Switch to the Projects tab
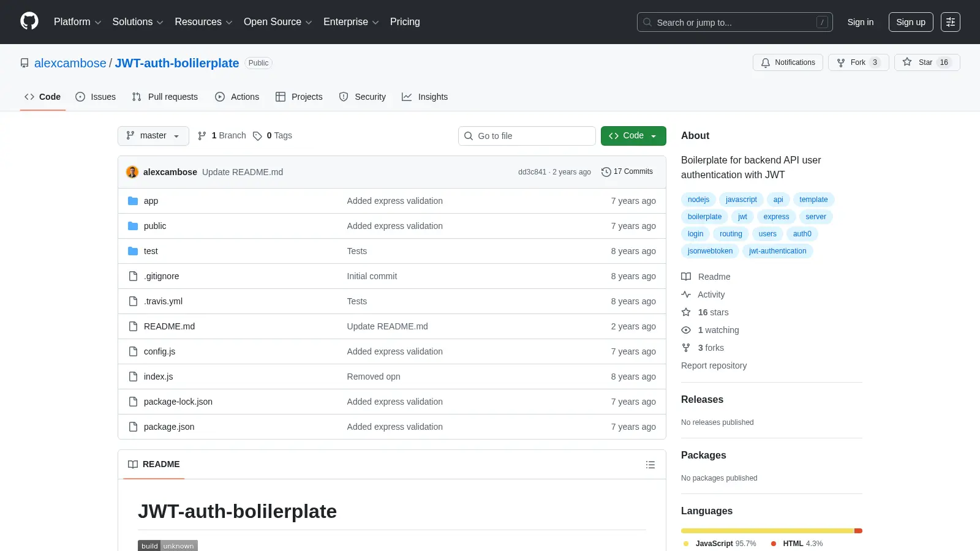 click(299, 97)
